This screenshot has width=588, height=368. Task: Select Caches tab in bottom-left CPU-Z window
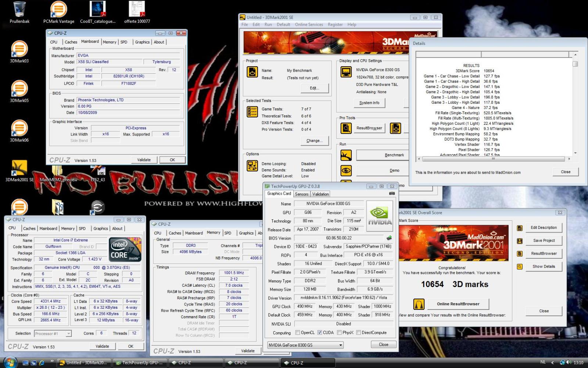(29, 229)
